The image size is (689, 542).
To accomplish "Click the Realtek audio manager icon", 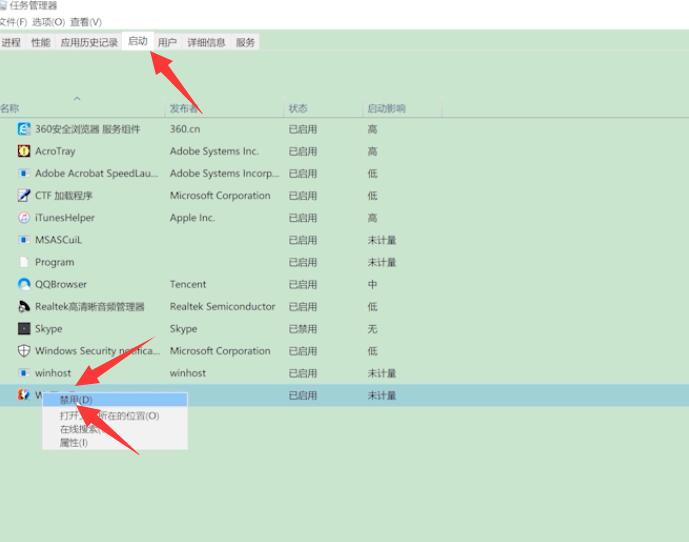I will [24, 306].
